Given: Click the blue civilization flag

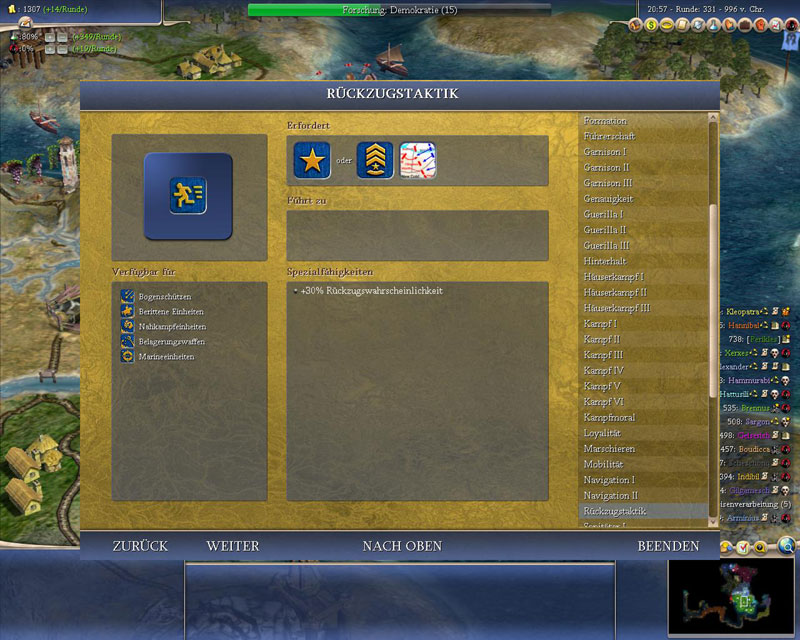Looking at the screenshot, I should tap(790, 42).
